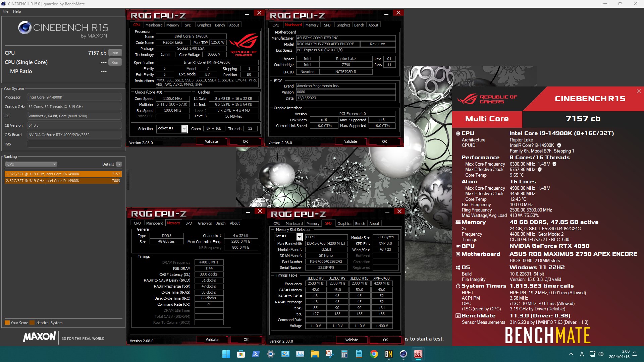Click Validate in the CPU-Z CPU window

click(x=211, y=142)
